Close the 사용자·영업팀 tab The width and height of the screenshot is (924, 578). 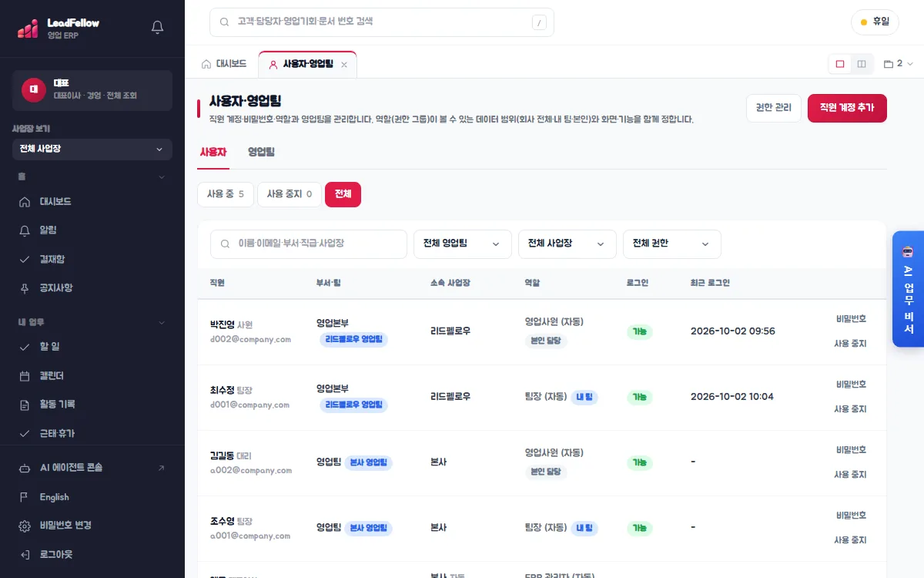[x=344, y=65]
